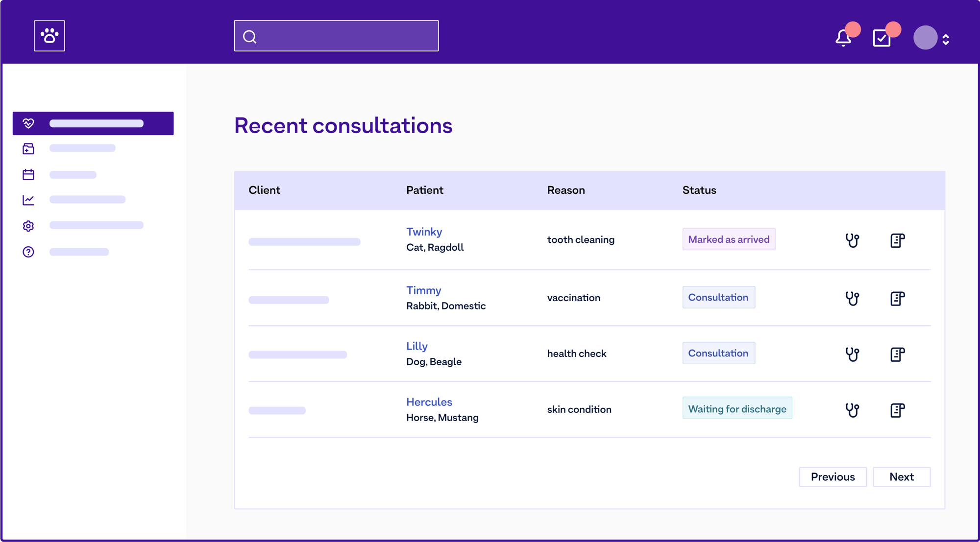Open patient Twinky's record link
Screen dimensions: 980x542
[424, 232]
